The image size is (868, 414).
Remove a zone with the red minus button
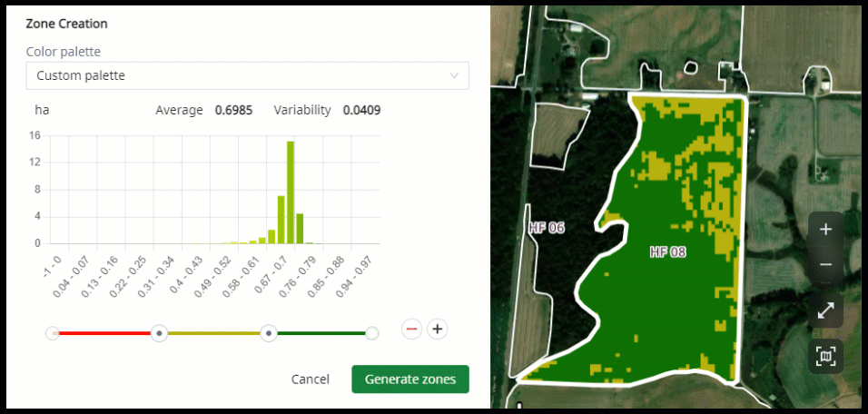[411, 329]
